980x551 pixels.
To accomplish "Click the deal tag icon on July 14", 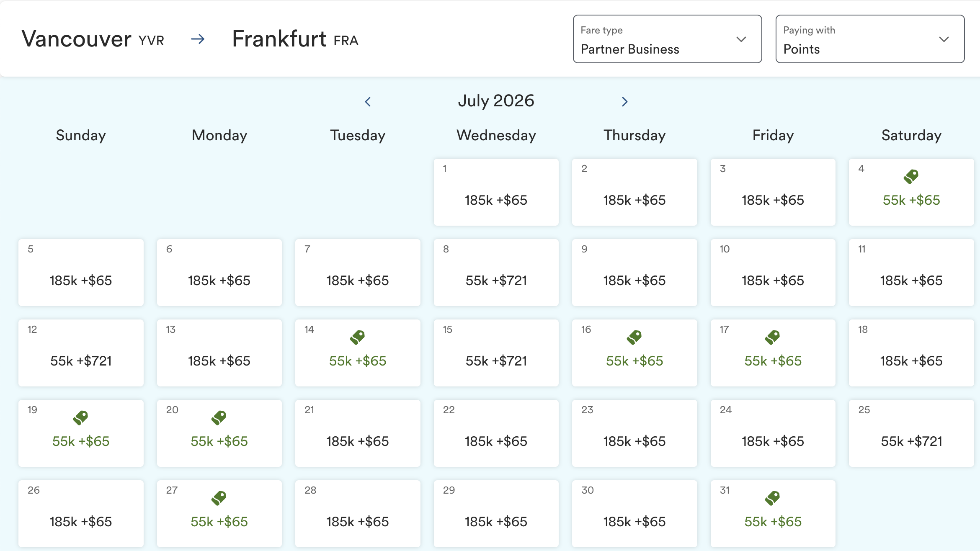I will 357,337.
